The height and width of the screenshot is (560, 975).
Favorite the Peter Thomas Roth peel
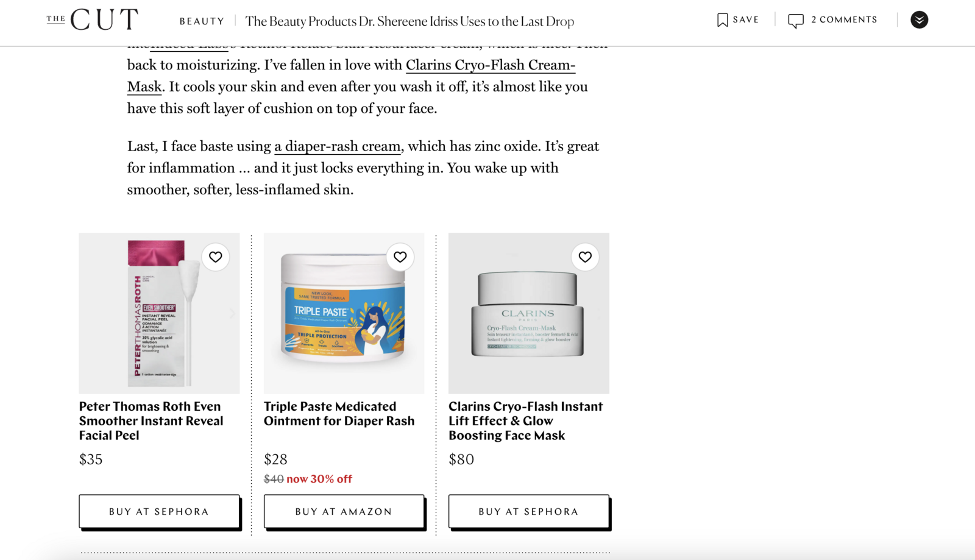[x=216, y=257]
